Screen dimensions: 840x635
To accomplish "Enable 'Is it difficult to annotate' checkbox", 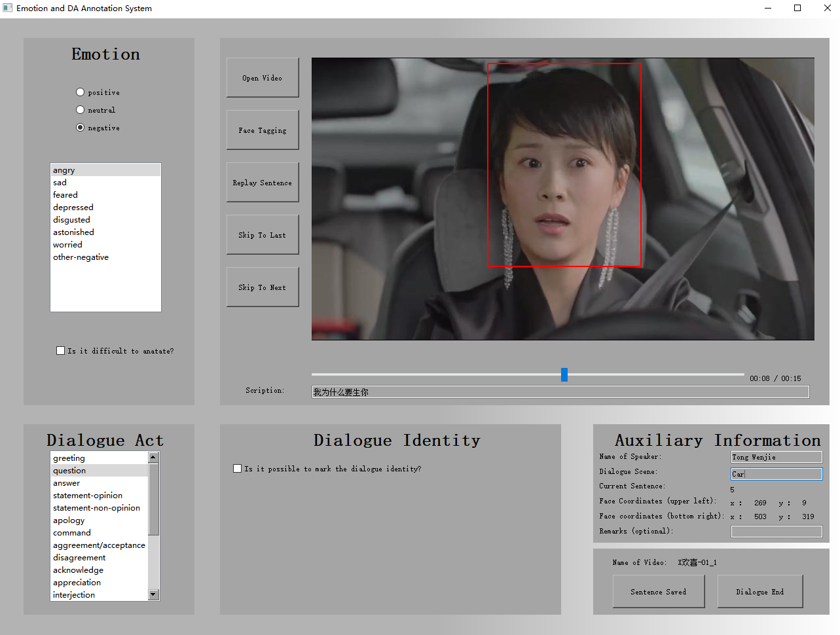I will point(61,351).
